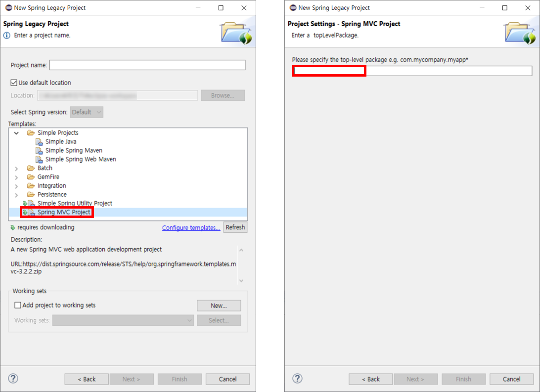Click Next in Project Settings dialog
540x392 pixels.
(415, 379)
